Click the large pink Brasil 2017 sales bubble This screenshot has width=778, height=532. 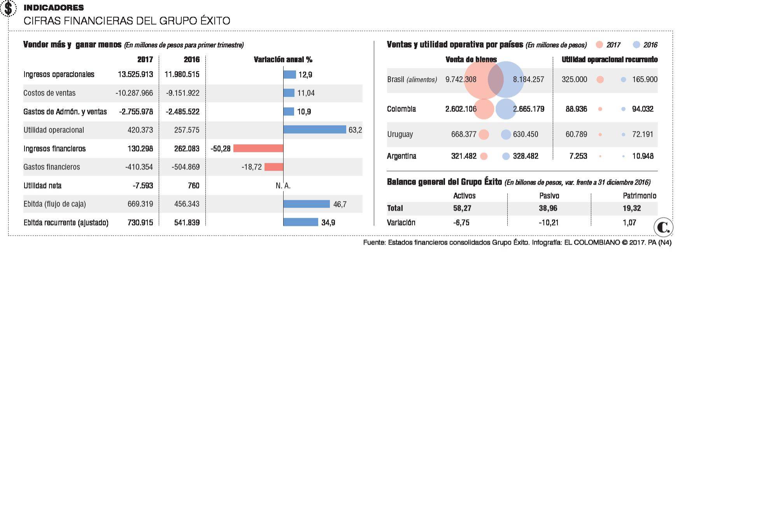click(x=484, y=80)
